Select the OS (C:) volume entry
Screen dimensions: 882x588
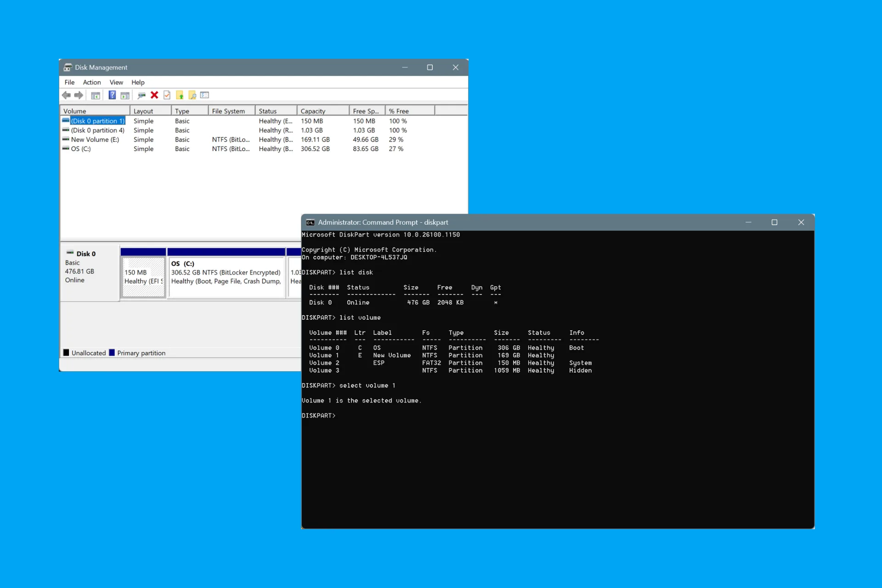[80, 148]
